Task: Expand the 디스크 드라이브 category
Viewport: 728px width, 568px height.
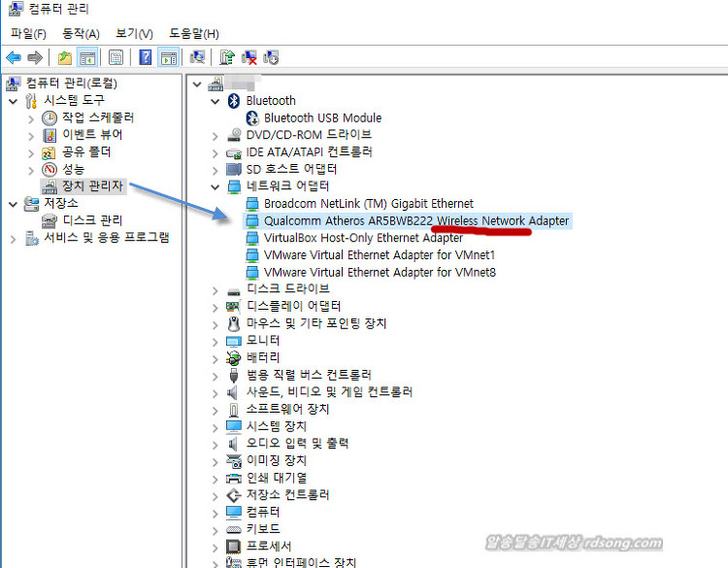Action: [x=215, y=289]
